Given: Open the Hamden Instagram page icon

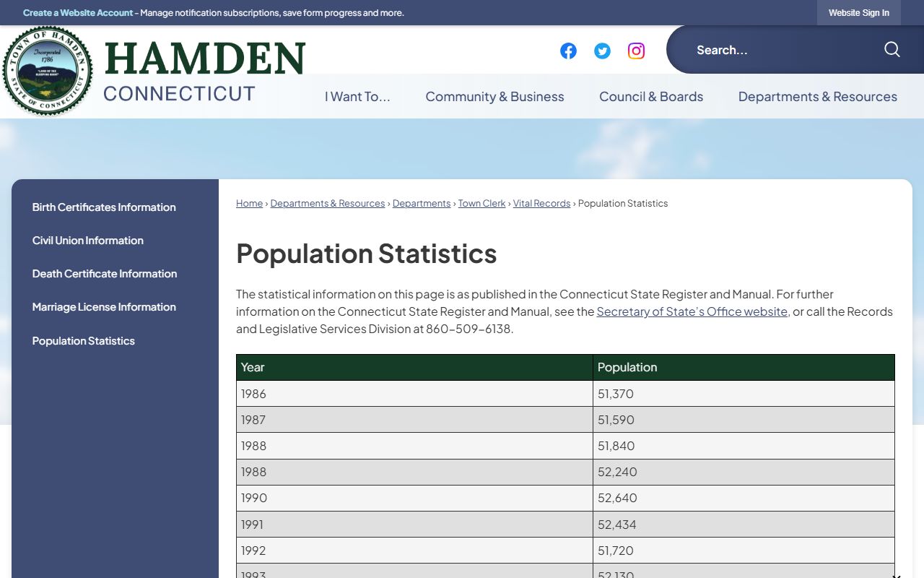Looking at the screenshot, I should pos(636,51).
